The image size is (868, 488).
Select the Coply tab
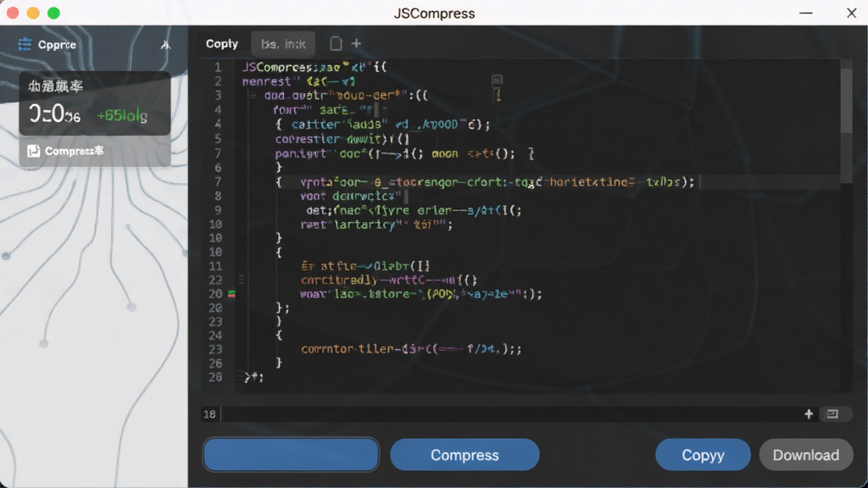[x=222, y=44]
